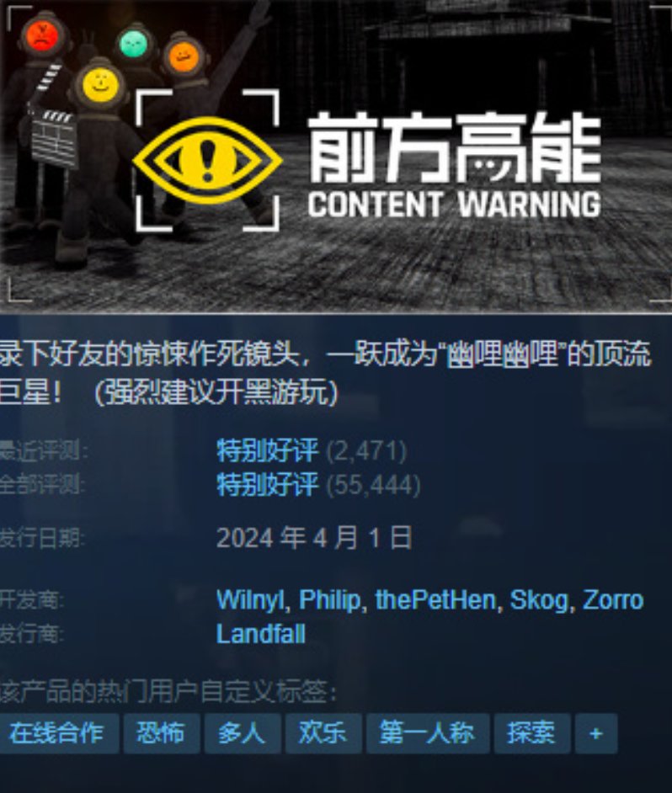Select the 多人 tag
672x793 pixels.
pos(243,733)
